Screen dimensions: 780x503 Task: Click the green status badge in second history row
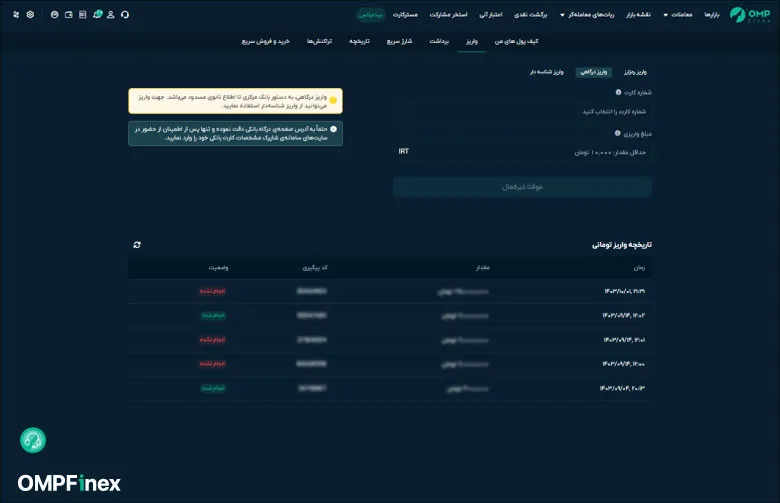click(x=213, y=315)
